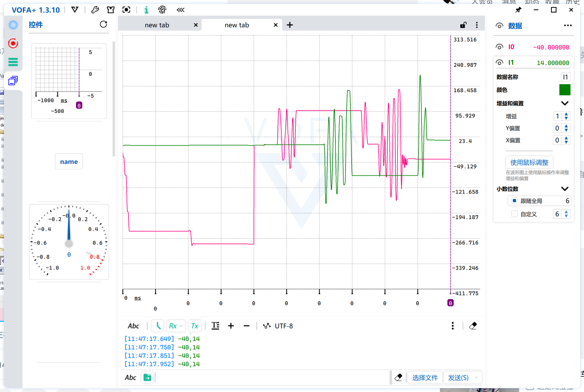Hide the I0 channel eye icon
The width and height of the screenshot is (584, 392).
(499, 47)
